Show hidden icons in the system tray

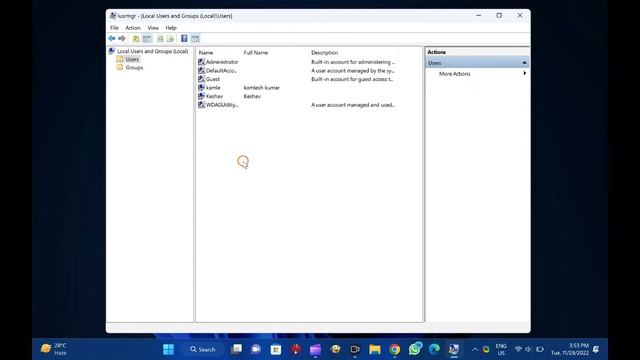(x=475, y=349)
